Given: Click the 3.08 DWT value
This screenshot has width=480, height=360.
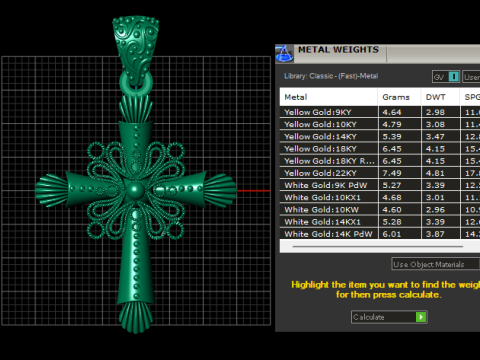Looking at the screenshot, I should click(x=435, y=125).
